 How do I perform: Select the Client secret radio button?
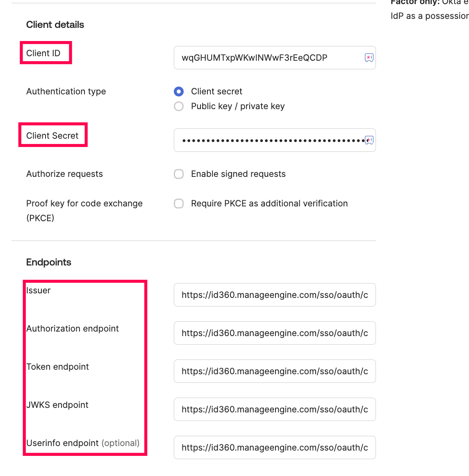coord(179,92)
